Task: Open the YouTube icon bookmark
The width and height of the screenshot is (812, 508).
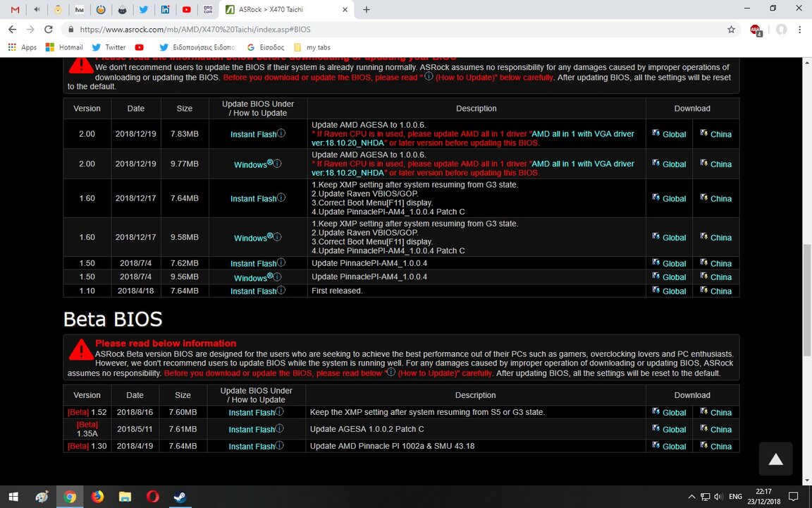Action: point(140,47)
